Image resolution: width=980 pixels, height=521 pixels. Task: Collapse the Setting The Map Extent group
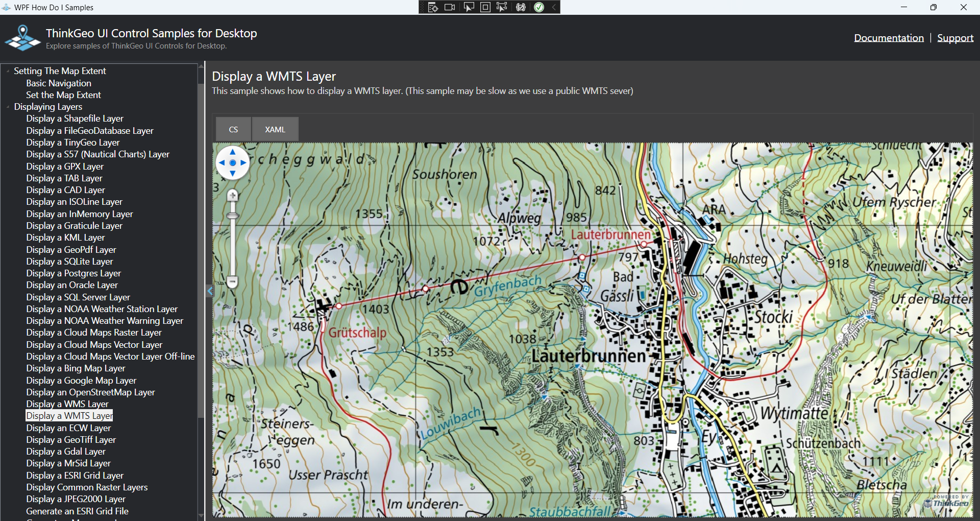(8, 71)
